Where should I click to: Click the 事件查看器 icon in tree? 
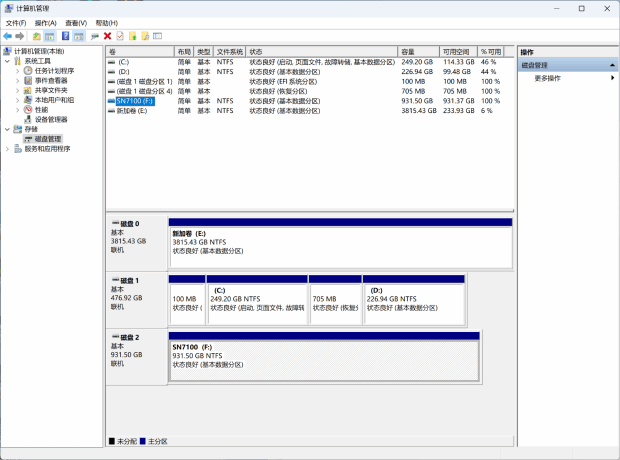tap(28, 80)
